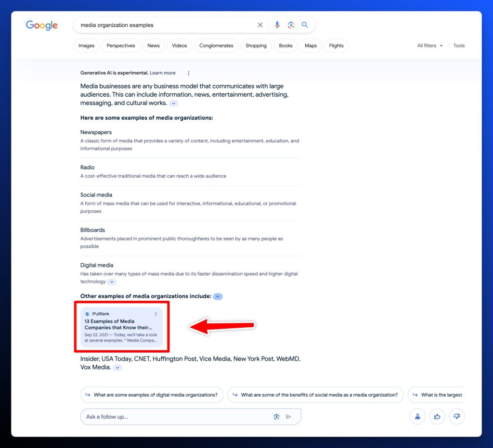Start voice search with microphone icon
Viewport: 493px width, 448px height.
click(277, 25)
